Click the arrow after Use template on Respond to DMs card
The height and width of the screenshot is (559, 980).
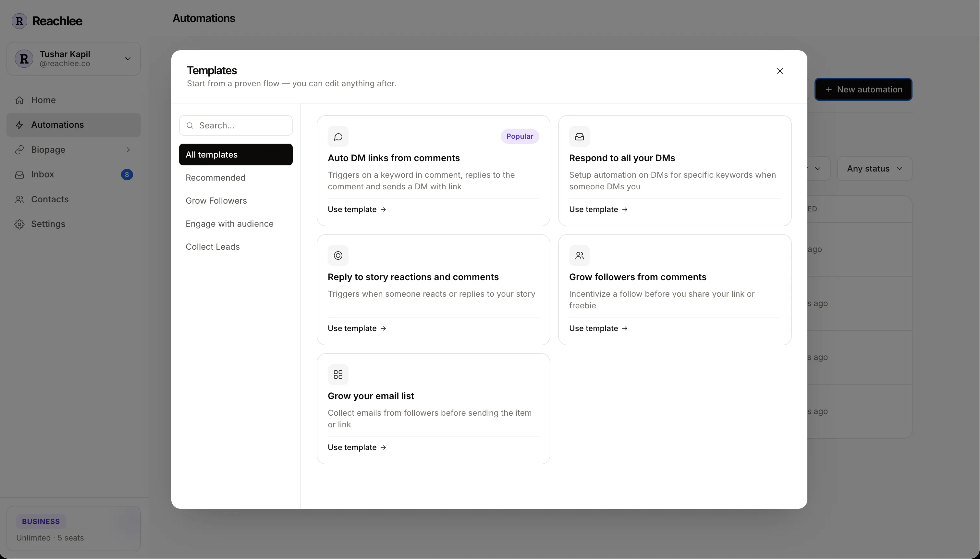pos(625,209)
